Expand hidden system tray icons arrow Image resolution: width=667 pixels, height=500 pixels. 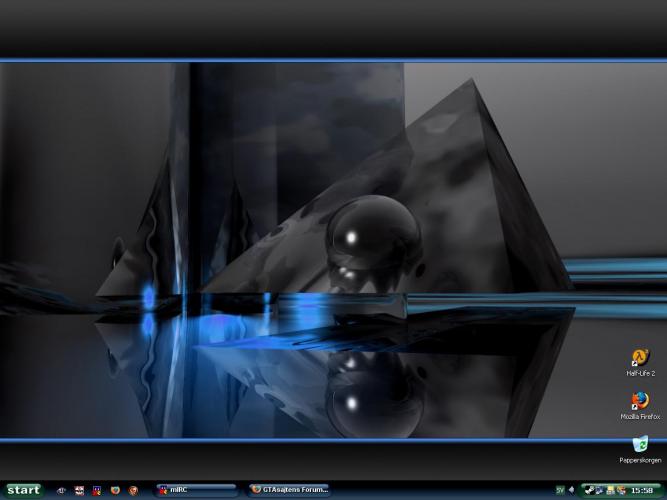click(572, 490)
